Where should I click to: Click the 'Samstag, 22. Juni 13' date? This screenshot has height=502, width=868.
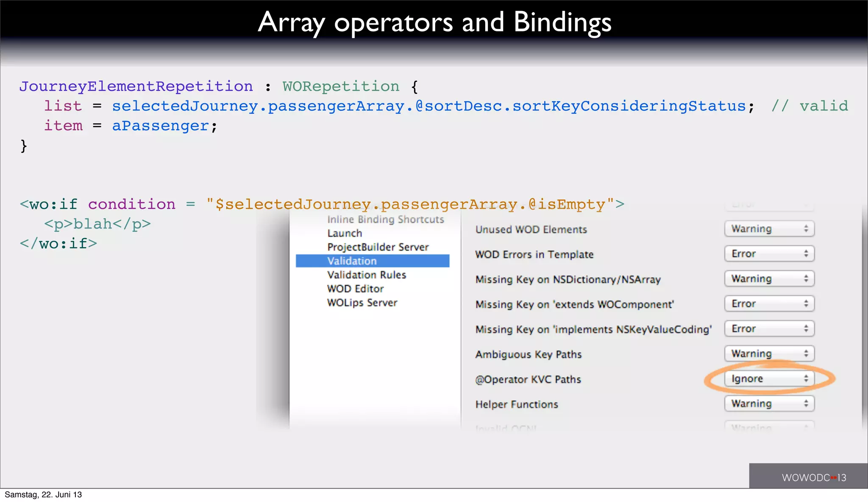[x=43, y=495]
